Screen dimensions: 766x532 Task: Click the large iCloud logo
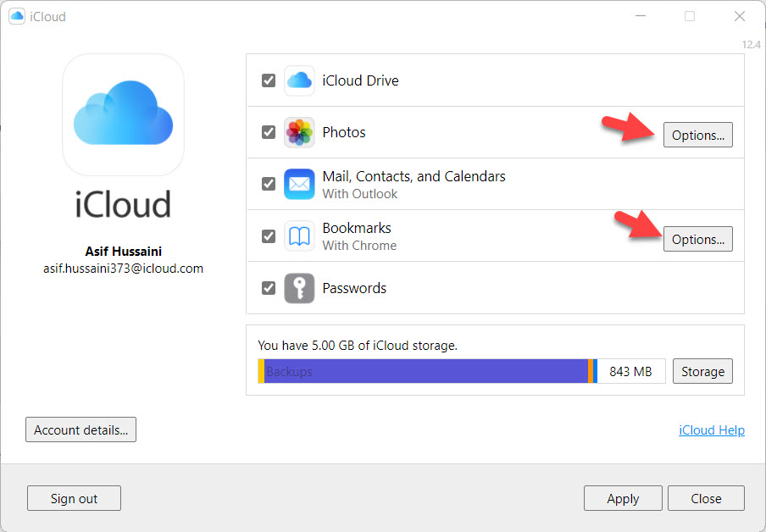pos(123,114)
